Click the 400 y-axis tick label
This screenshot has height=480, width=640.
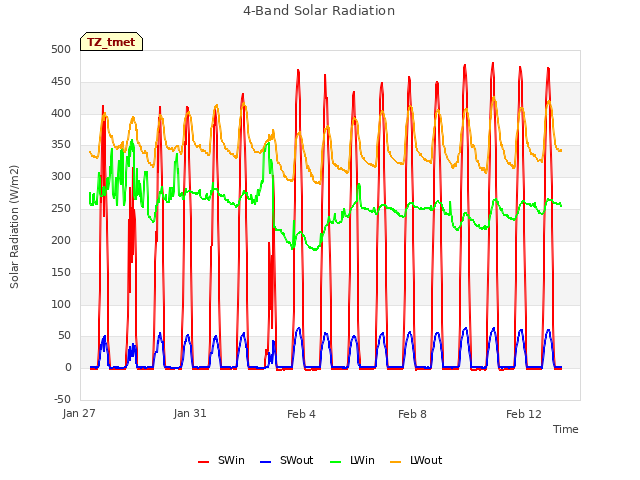coord(61,113)
